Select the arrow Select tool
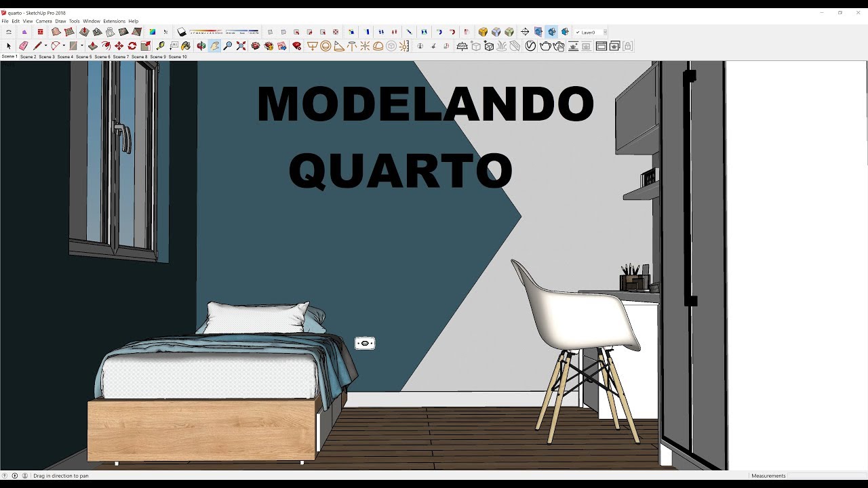 tap(9, 46)
